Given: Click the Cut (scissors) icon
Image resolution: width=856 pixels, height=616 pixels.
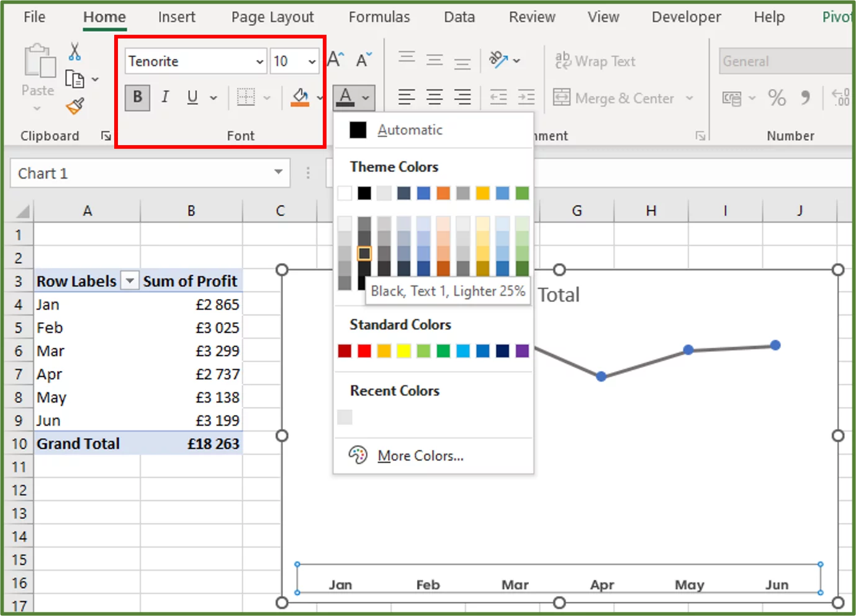Looking at the screenshot, I should tap(74, 51).
